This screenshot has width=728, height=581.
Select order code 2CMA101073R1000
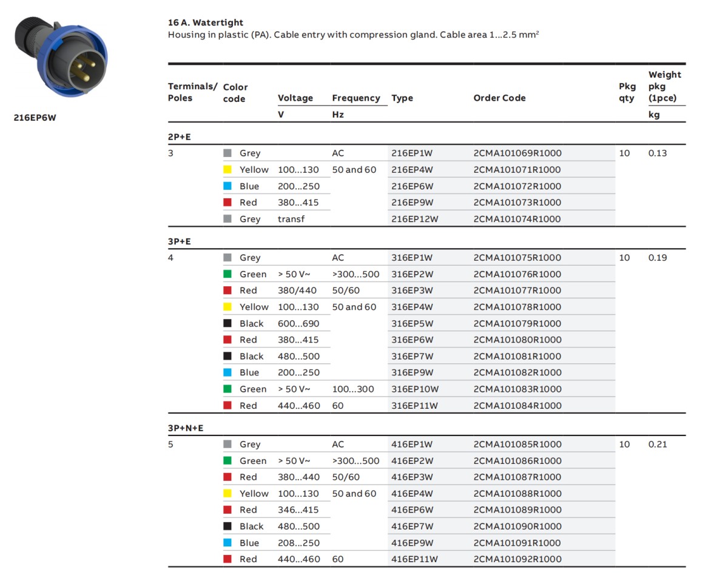point(517,203)
